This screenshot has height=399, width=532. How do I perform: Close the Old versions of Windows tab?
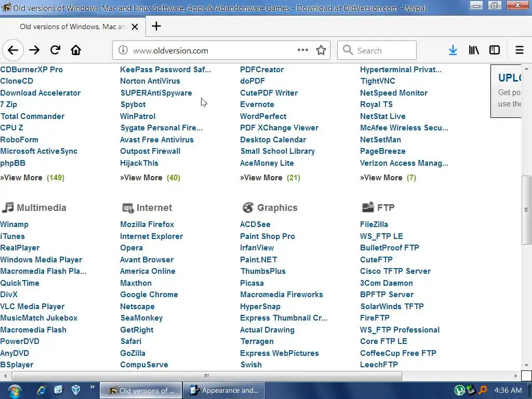point(135,26)
